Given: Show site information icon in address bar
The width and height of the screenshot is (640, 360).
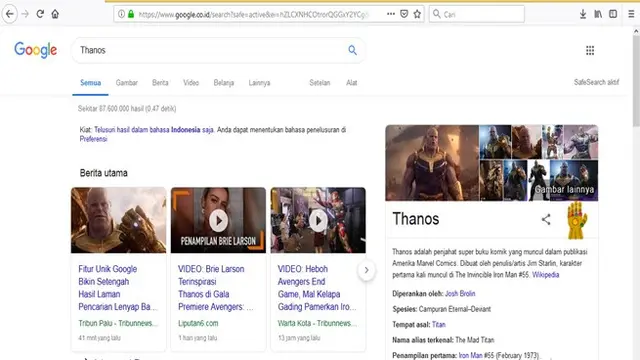Looking at the screenshot, I should click(121, 14).
